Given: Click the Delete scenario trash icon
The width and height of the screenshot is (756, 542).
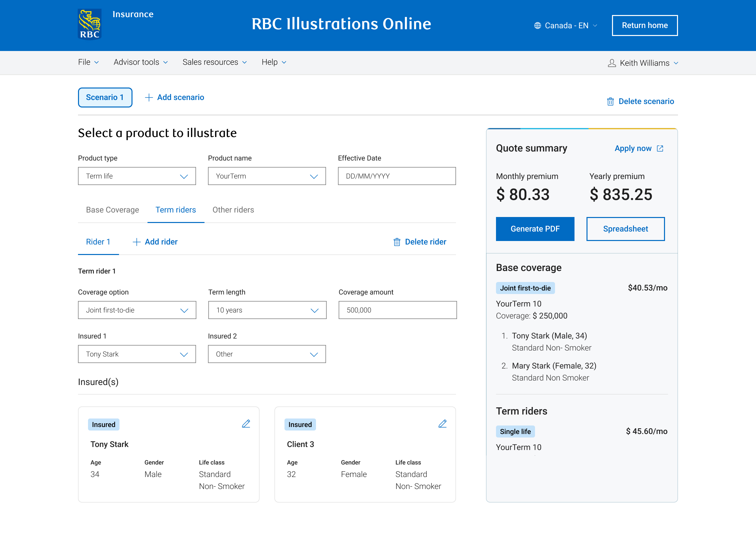Looking at the screenshot, I should (610, 102).
